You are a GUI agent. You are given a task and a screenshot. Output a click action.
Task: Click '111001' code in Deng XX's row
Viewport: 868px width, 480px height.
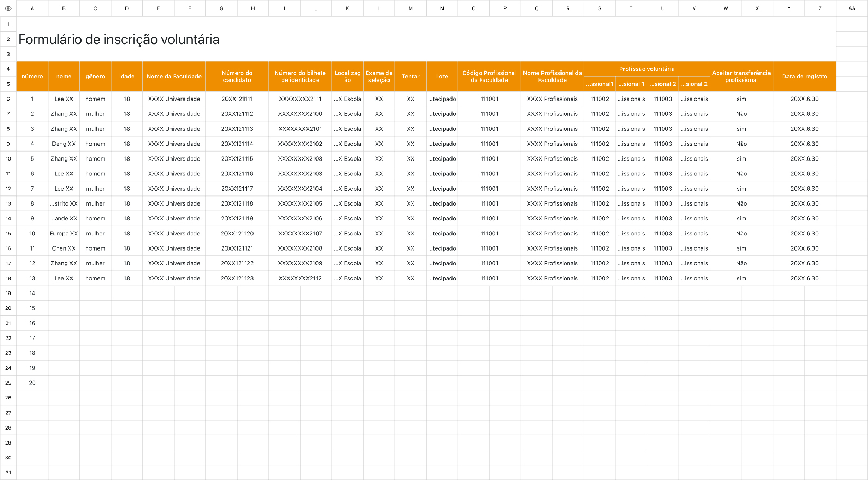pyautogui.click(x=489, y=144)
